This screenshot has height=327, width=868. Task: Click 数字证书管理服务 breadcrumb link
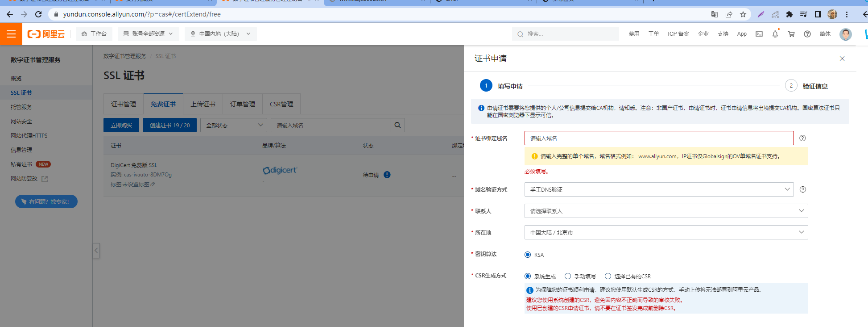point(125,56)
